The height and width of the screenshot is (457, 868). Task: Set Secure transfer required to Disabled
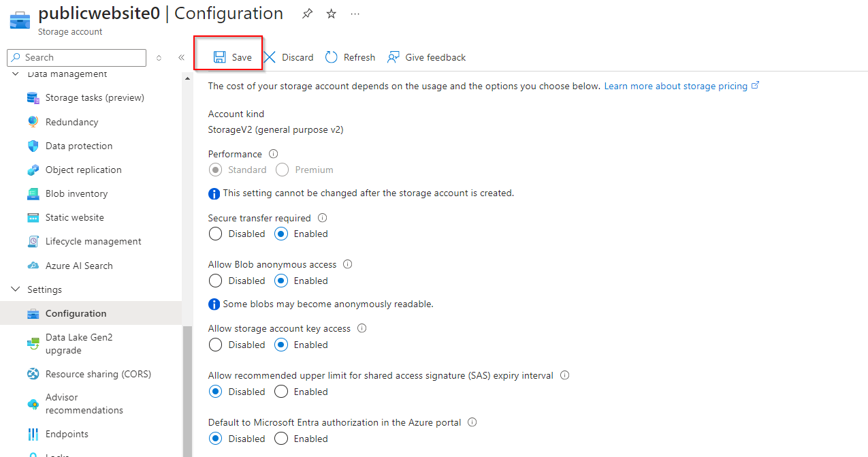(x=216, y=234)
